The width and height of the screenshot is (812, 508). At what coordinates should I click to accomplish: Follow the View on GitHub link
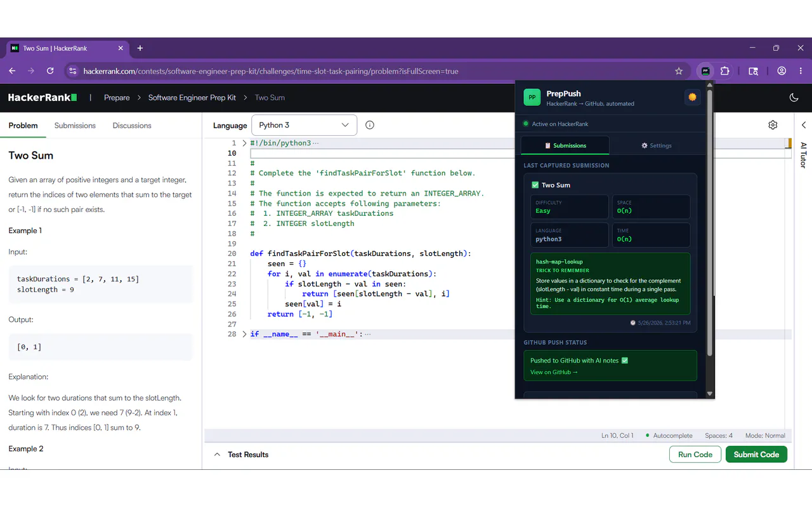point(554,372)
